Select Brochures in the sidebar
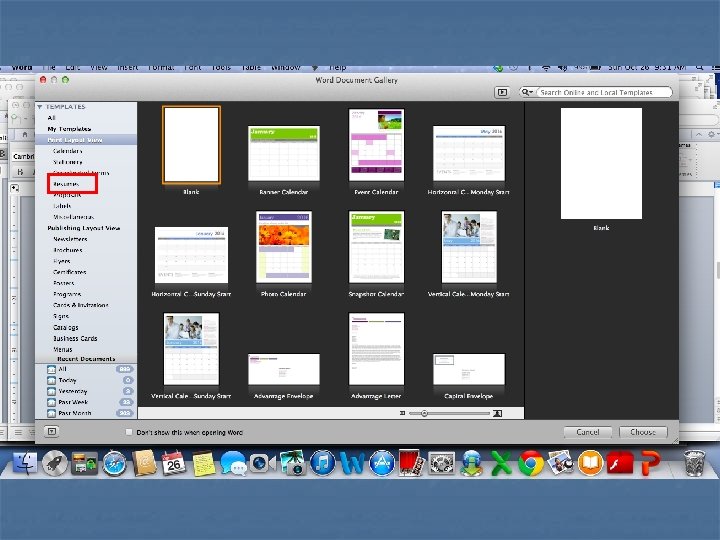The image size is (720, 540). tap(68, 250)
